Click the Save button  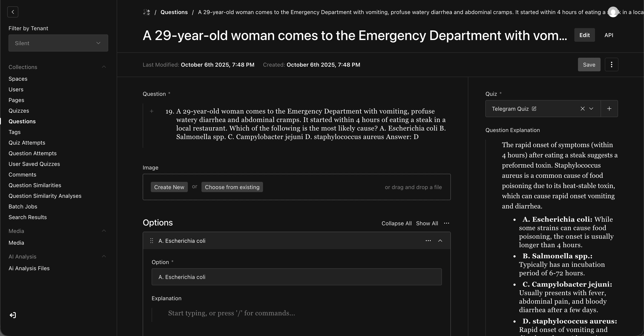(589, 65)
